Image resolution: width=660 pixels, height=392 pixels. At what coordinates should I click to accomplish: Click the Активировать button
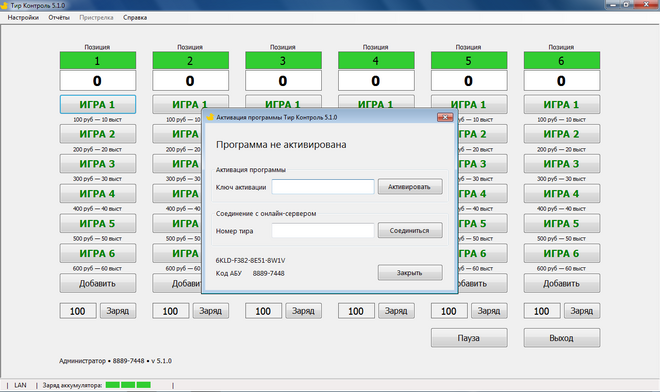[x=410, y=187]
